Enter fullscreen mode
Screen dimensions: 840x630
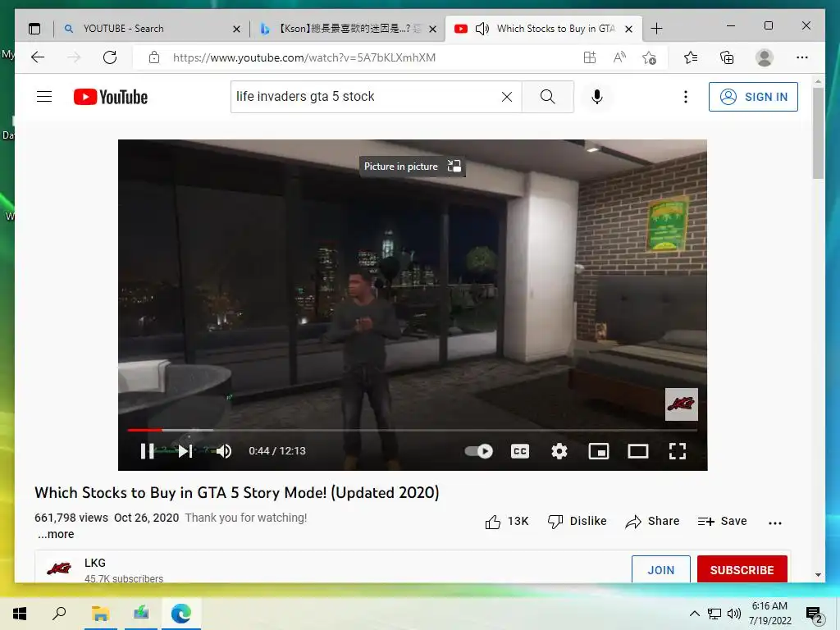(x=678, y=451)
